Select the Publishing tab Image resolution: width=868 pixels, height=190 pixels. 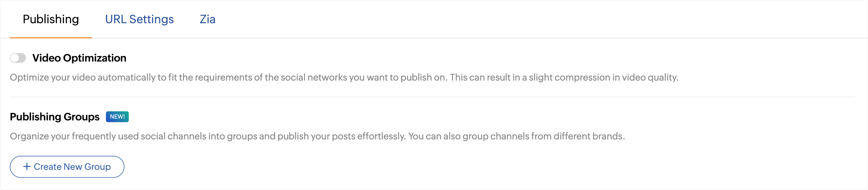[x=51, y=19]
